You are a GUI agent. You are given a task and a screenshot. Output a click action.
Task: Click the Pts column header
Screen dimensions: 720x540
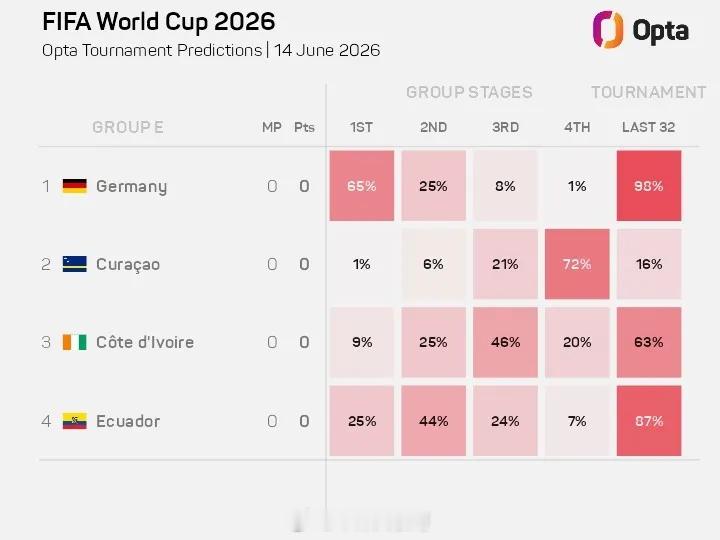click(304, 127)
